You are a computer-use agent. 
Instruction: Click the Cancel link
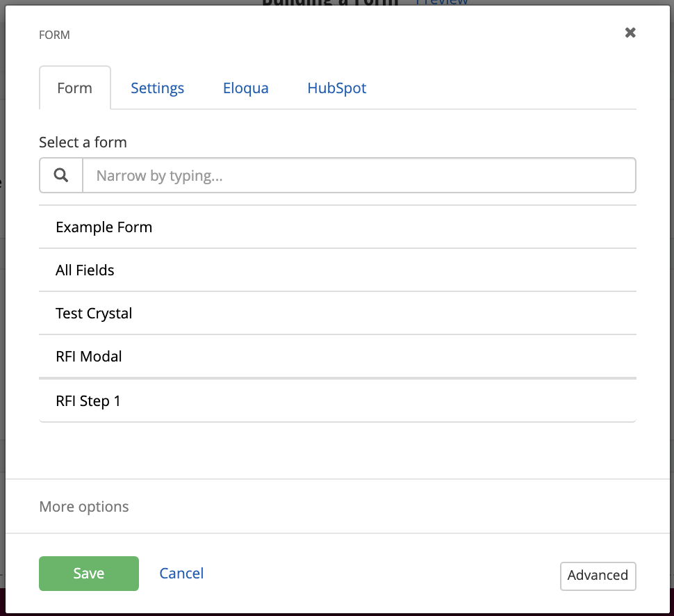181,574
